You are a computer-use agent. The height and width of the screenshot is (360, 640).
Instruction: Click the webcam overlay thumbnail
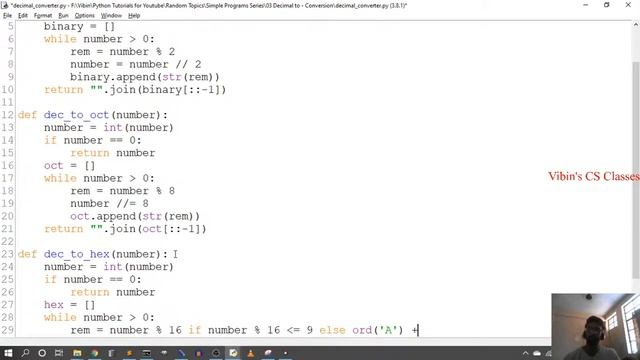coord(596,327)
